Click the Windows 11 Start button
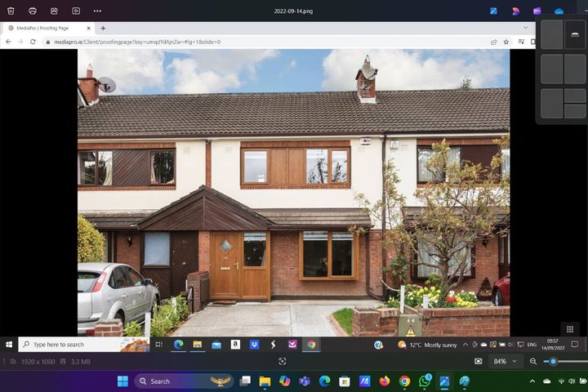 coord(122,381)
